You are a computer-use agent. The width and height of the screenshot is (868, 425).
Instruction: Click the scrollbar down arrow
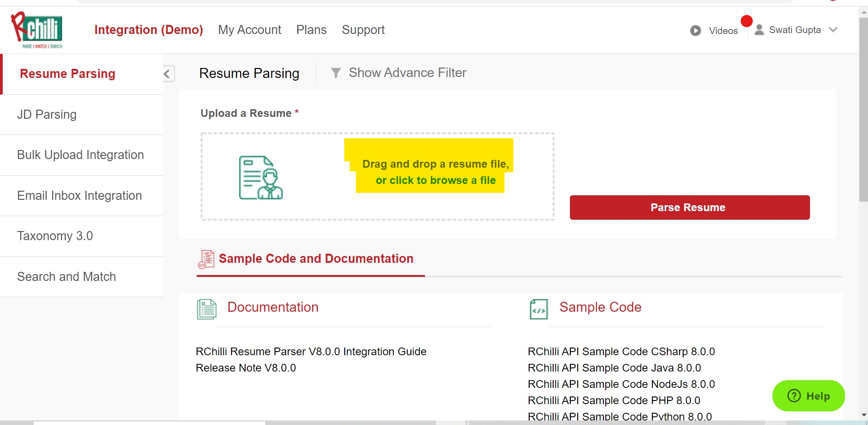[x=863, y=415]
